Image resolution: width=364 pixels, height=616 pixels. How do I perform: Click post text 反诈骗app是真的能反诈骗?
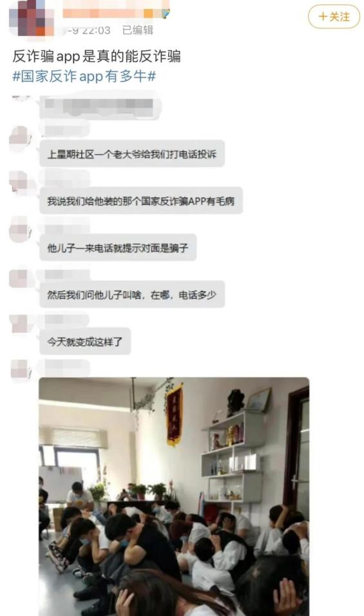96,56
